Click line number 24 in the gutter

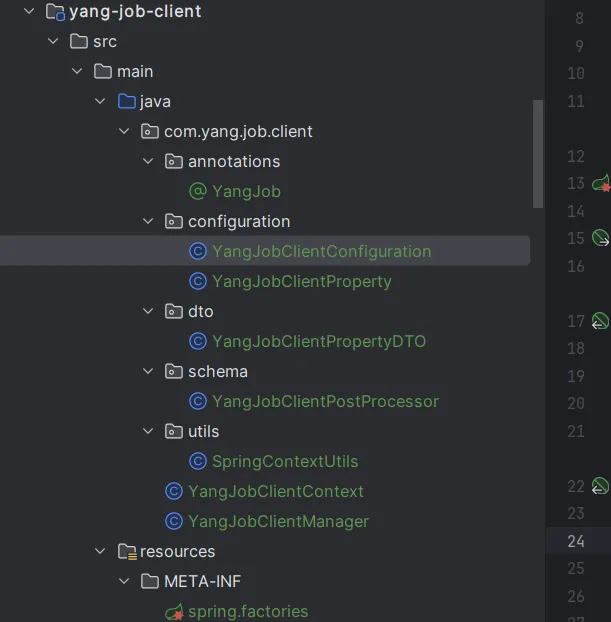(575, 541)
